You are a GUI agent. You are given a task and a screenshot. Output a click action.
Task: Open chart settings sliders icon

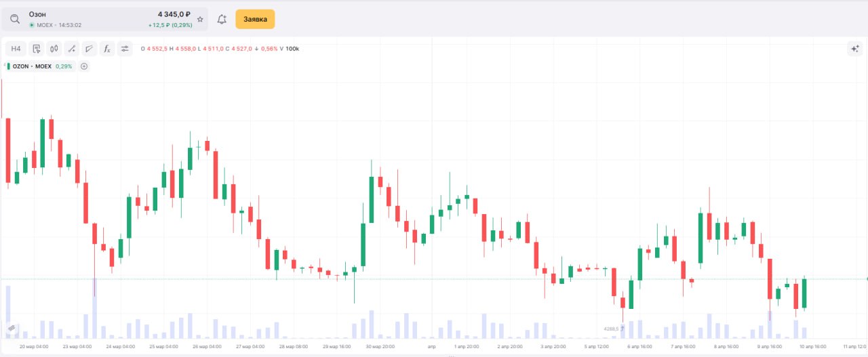pos(125,49)
